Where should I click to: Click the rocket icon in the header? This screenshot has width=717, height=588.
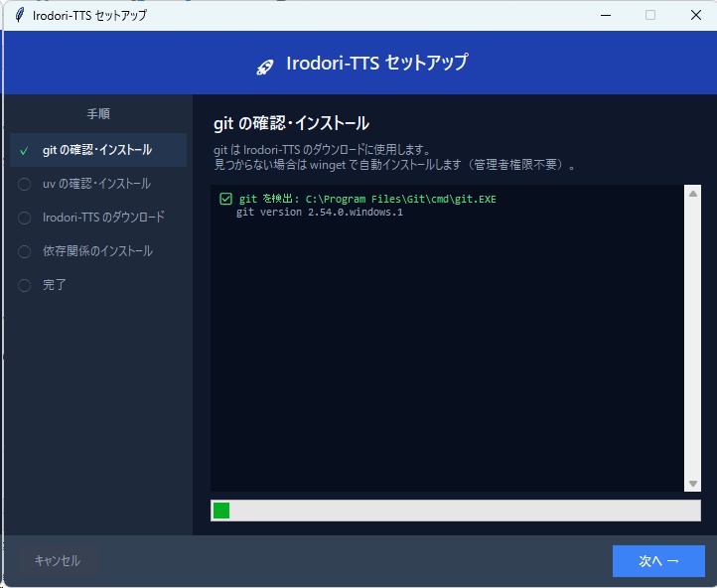click(x=265, y=67)
